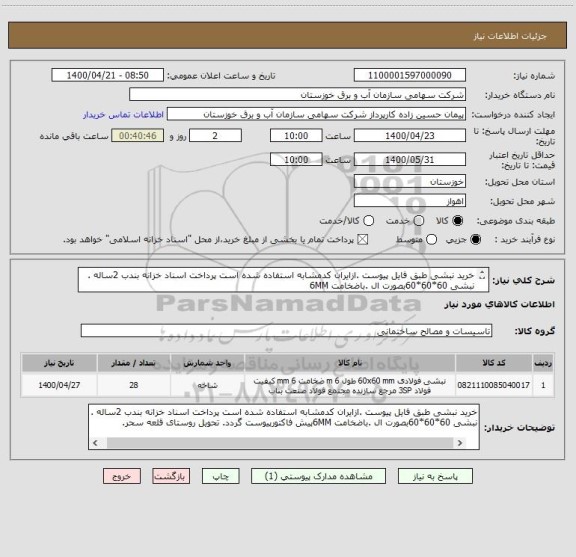Viewport: 576px width, 557px height.
Task: Toggle the Islamic treasury payment checkbox
Action: tap(363, 240)
